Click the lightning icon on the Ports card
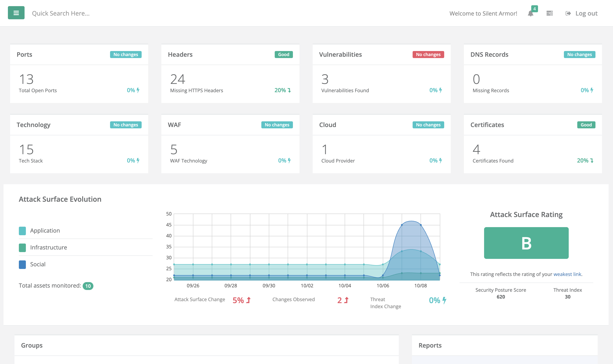 pyautogui.click(x=138, y=90)
